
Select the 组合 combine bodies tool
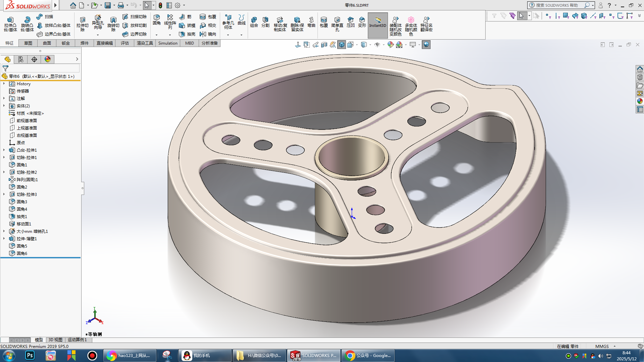pyautogui.click(x=254, y=22)
